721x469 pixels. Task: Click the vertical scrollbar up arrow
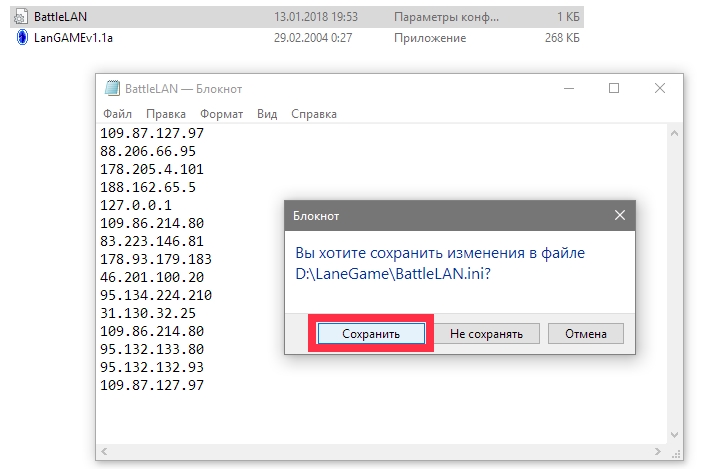[675, 134]
